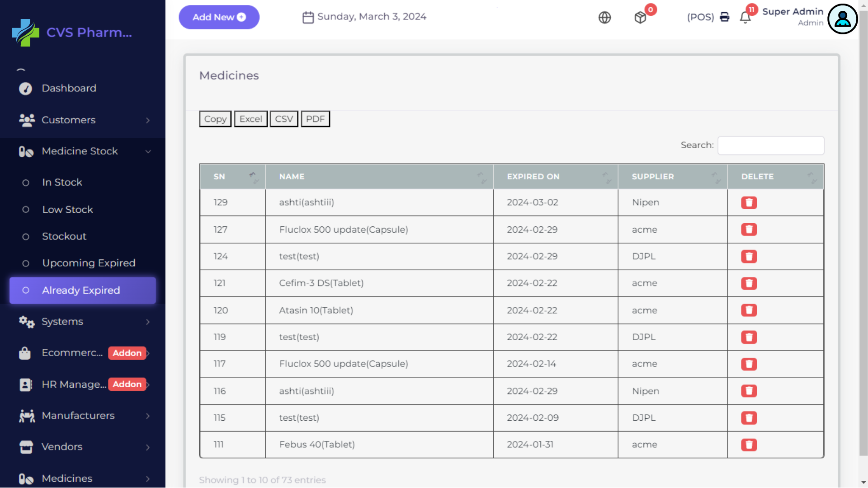Click the POS printer icon
This screenshot has width=868, height=488.
(724, 17)
